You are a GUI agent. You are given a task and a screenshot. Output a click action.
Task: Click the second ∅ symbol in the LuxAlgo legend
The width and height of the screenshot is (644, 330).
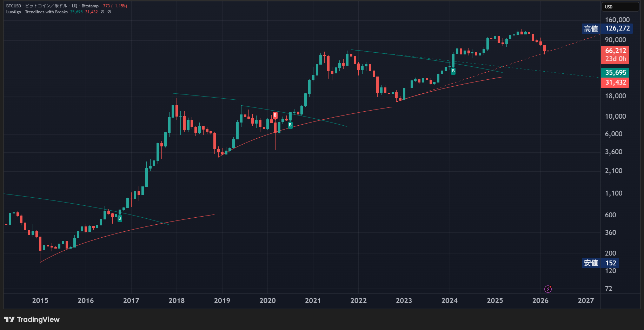(109, 12)
